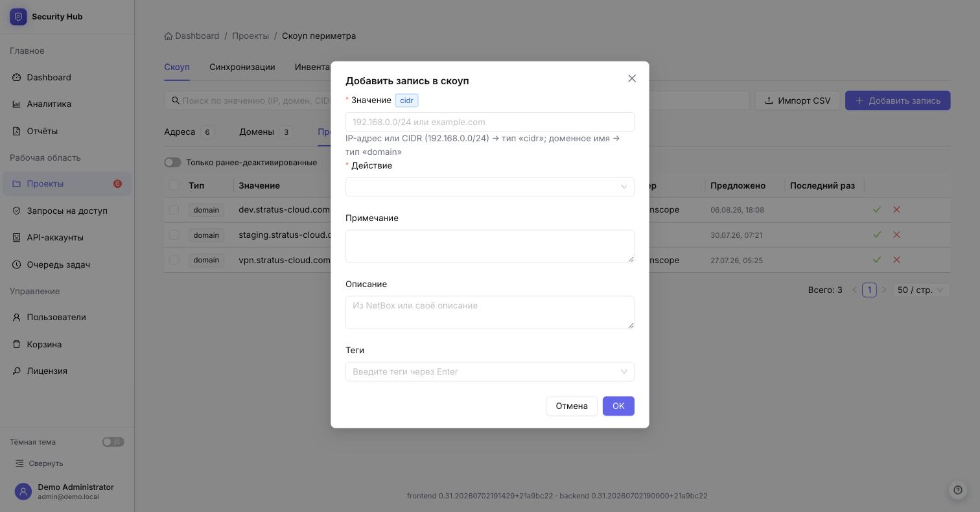Open the Адреса sub-tab

189,132
